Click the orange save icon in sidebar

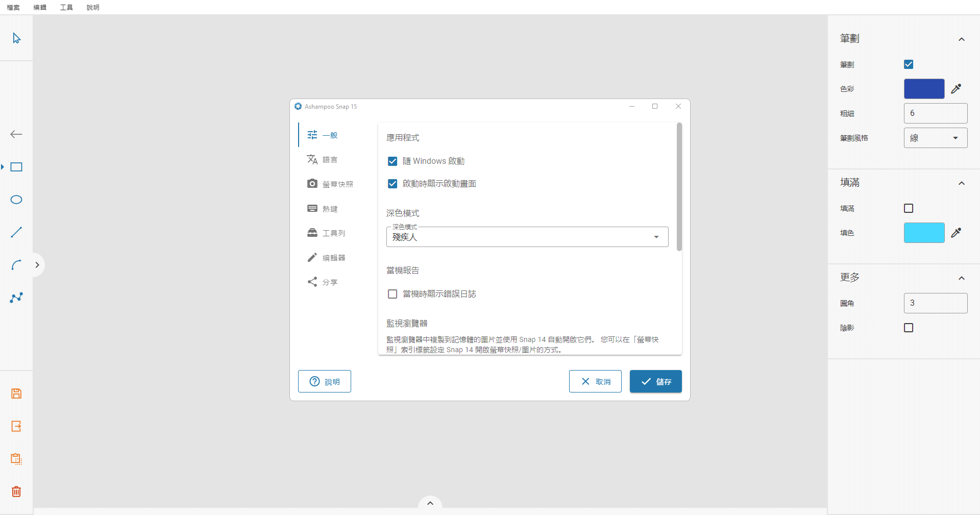pyautogui.click(x=16, y=394)
